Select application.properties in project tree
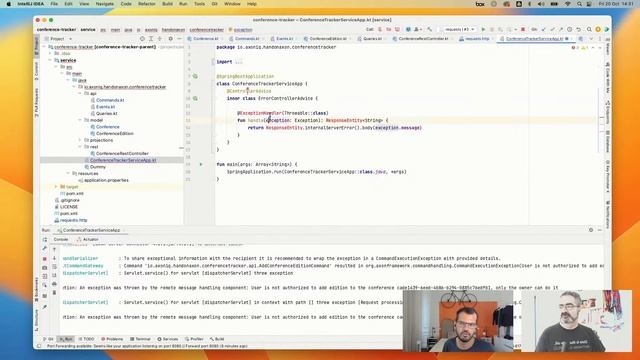Screen dimensions: 640x360 pyautogui.click(x=106, y=180)
